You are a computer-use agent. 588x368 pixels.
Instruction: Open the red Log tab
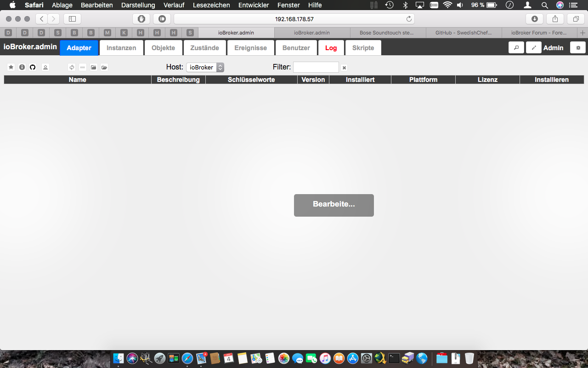[x=331, y=48]
